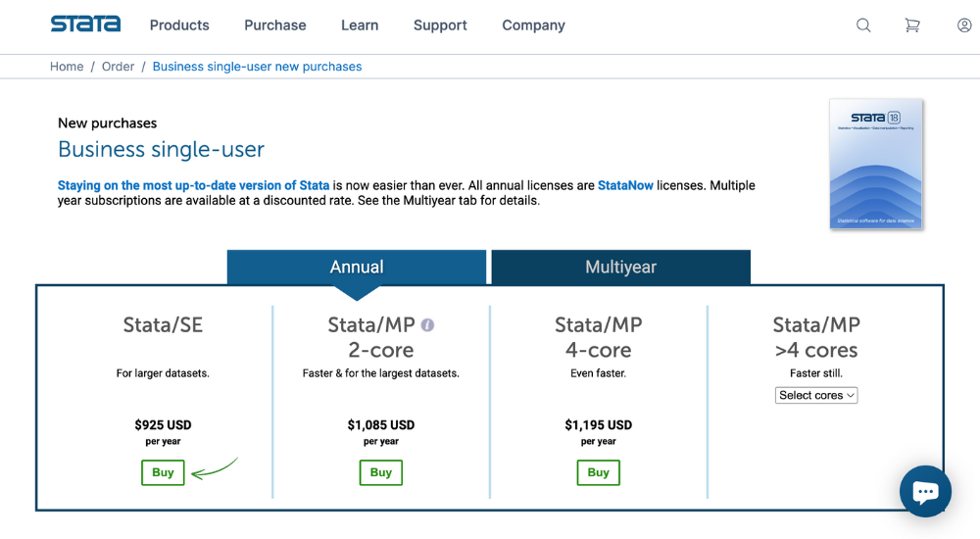Go to Home breadcrumb link
The height and width of the screenshot is (539, 980).
click(x=67, y=67)
